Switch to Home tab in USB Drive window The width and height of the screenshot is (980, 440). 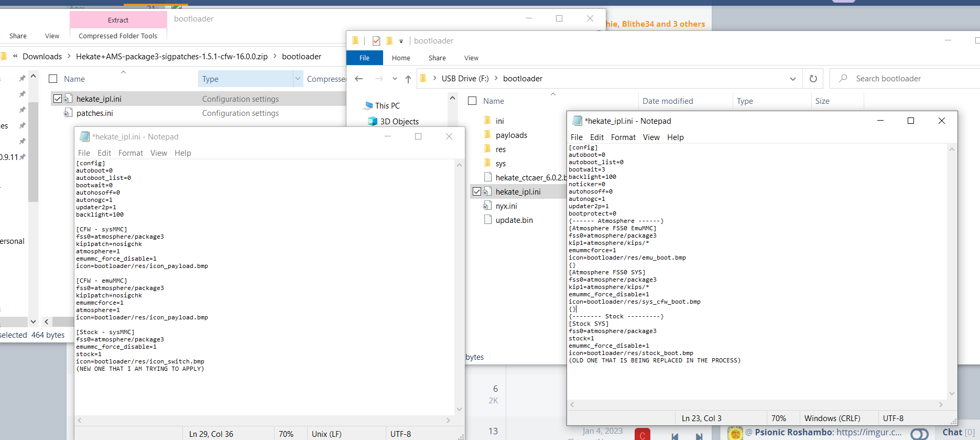point(401,58)
